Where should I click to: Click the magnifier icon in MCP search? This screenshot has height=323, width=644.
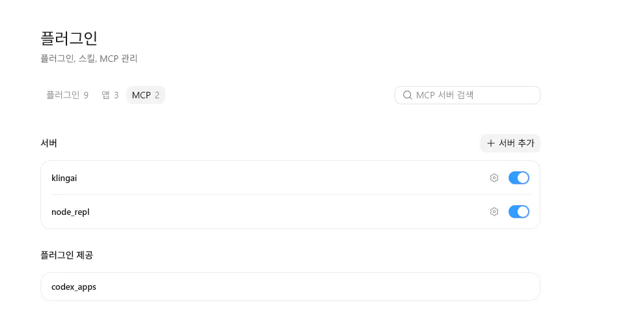pyautogui.click(x=407, y=95)
